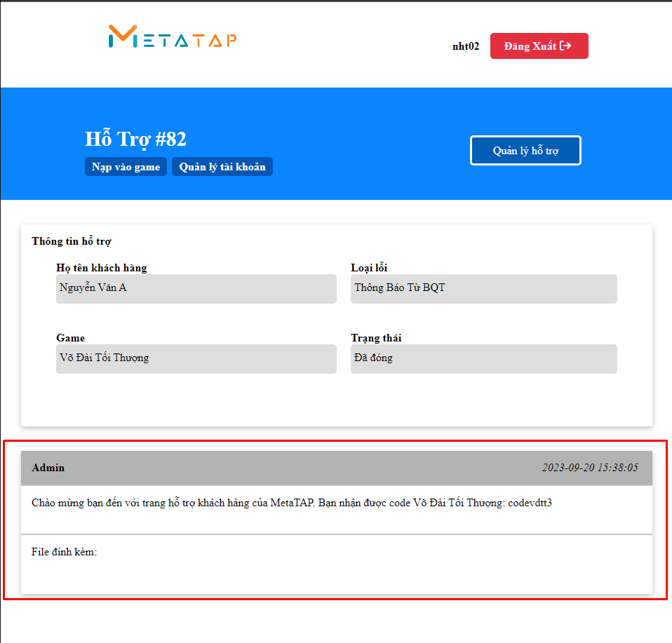Viewport: 672px width, 643px height.
Task: Open the nht02 username
Action: [x=466, y=46]
